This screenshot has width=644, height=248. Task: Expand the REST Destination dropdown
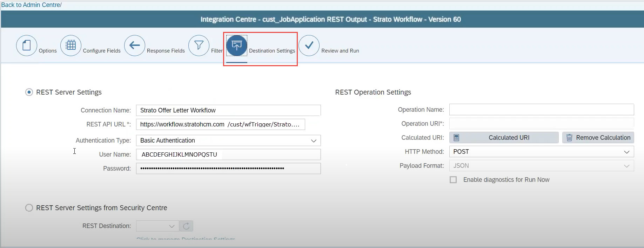coord(172,226)
